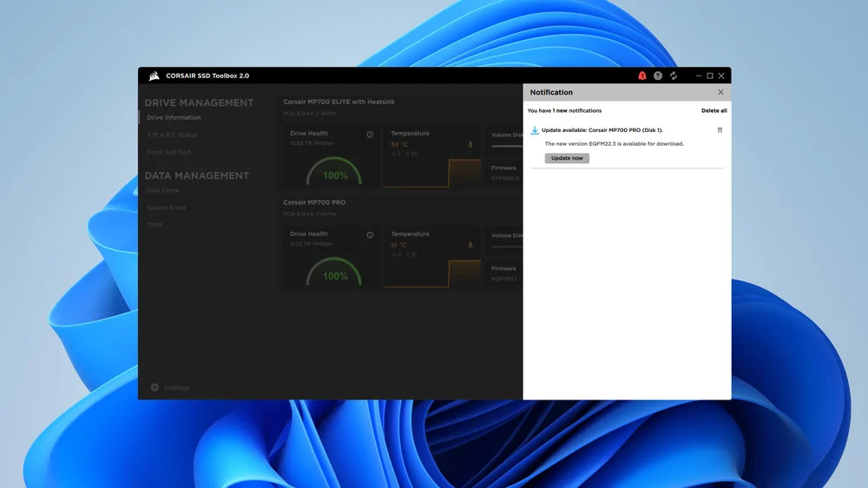This screenshot has width=868, height=488.
Task: Open TRIM under Data Management
Action: 155,225
